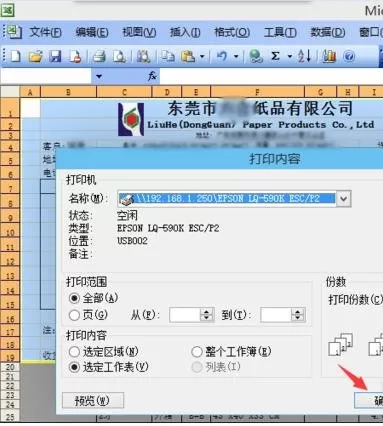Click the Permission document toolbar icon
This screenshot has height=426, width=383.
pos(75,56)
